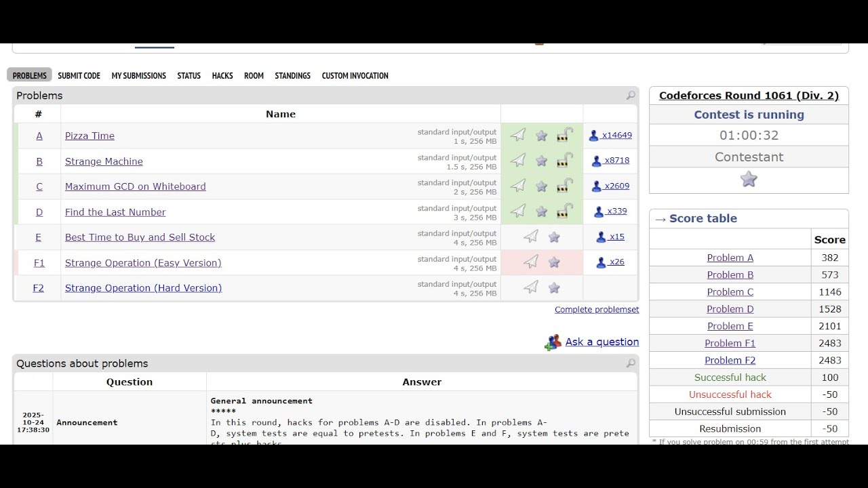View x8718 solvers of Strange Machine
This screenshot has height=488, width=868.
click(616, 161)
